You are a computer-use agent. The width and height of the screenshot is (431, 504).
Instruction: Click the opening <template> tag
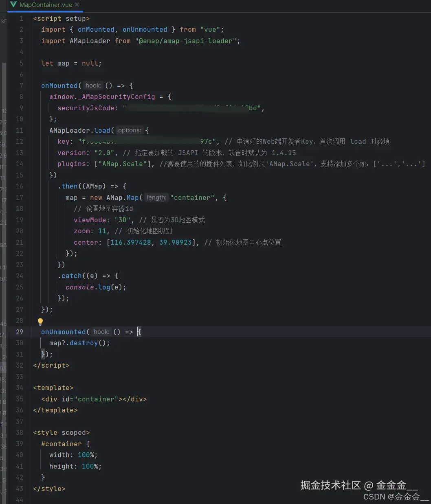[53, 388]
